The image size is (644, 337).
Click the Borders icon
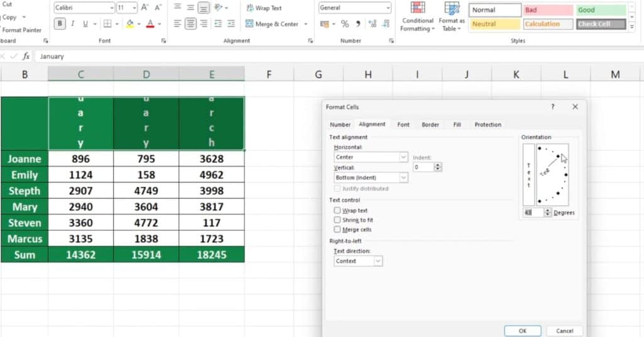(108, 24)
